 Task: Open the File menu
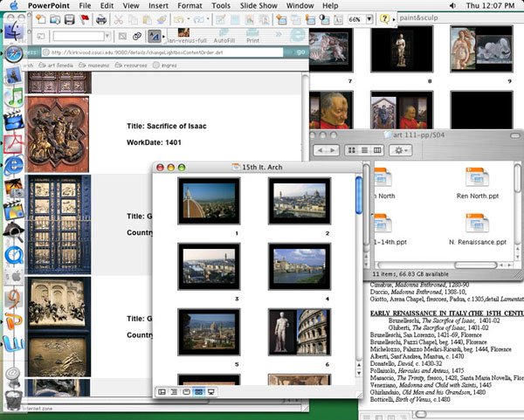[85, 6]
